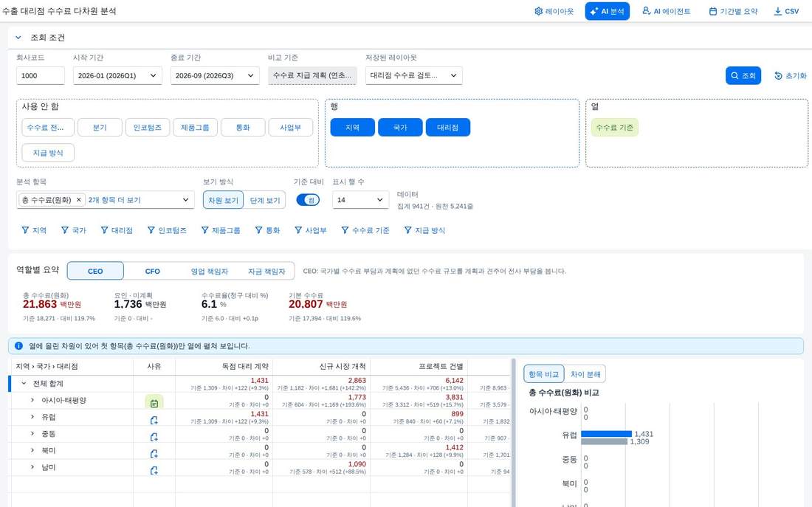Open the 표시 행 수 dropdown
812x507 pixels.
360,200
